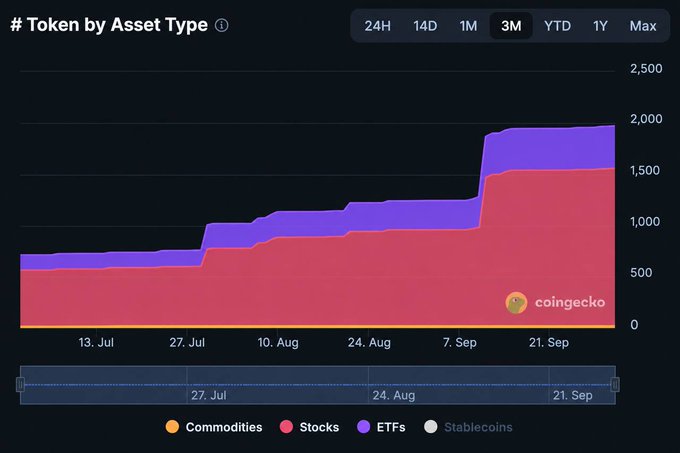
Task: Show the 1Y time range
Action: click(600, 26)
